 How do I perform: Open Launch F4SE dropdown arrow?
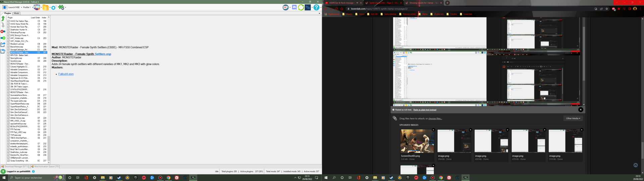tap(21, 7)
